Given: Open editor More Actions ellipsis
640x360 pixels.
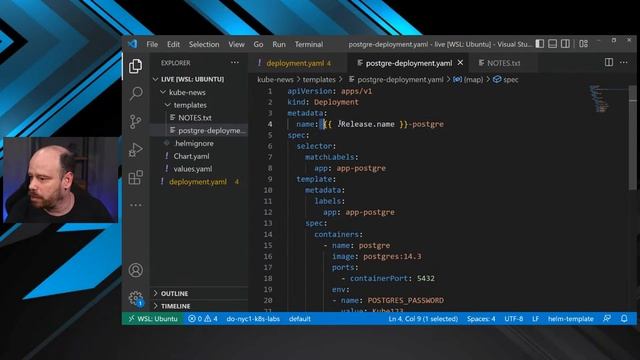Looking at the screenshot, I should (624, 62).
